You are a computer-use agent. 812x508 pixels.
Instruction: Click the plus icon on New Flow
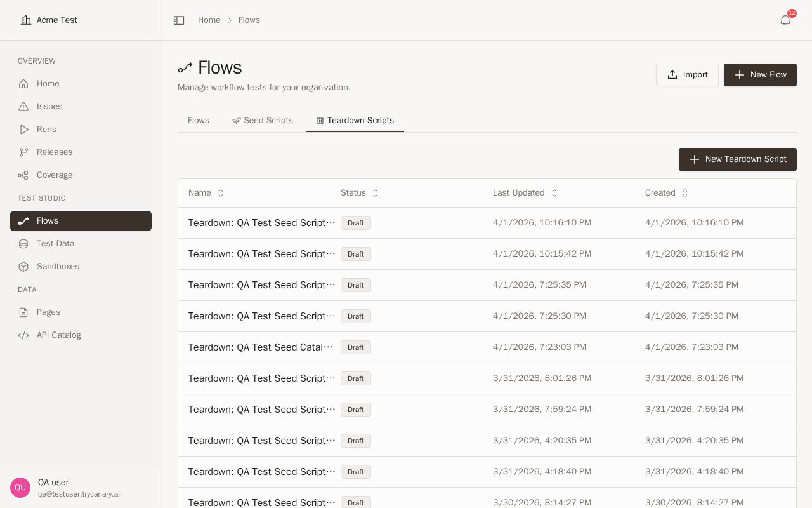pos(740,75)
